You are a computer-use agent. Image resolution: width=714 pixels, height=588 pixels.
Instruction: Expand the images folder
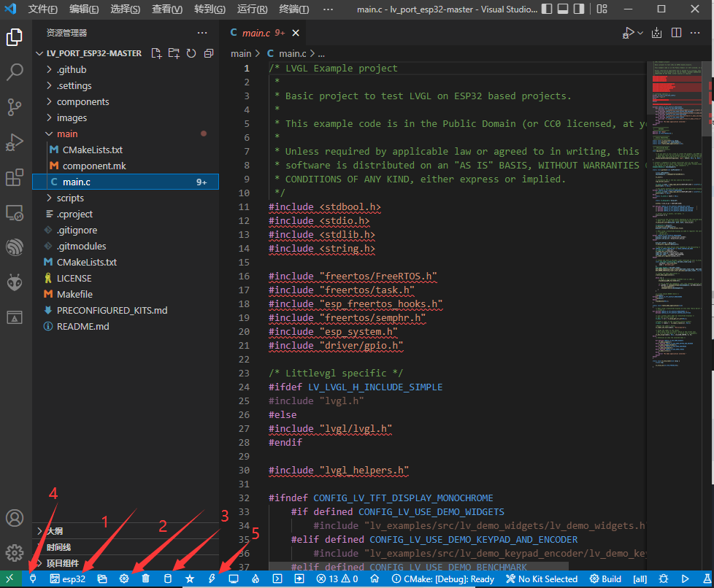click(x=126, y=118)
